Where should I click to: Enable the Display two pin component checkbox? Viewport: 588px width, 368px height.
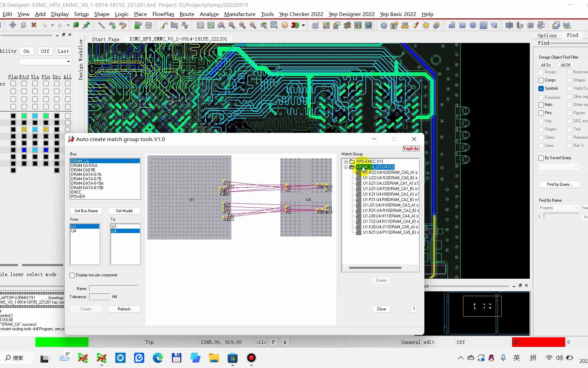pyautogui.click(x=72, y=275)
